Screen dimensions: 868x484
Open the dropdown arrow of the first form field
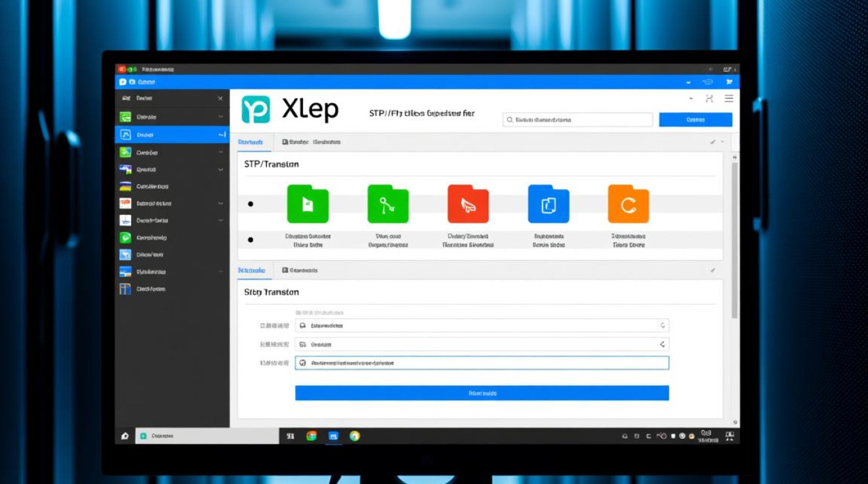click(662, 326)
